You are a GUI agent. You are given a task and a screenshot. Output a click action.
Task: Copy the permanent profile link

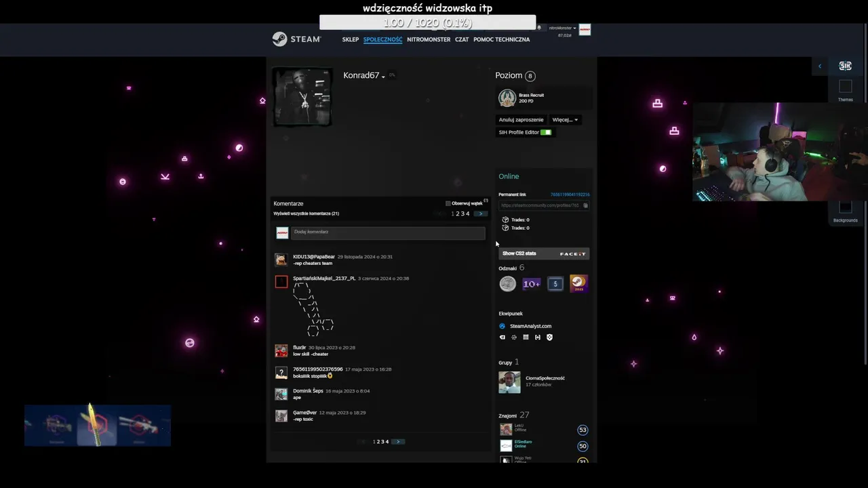(585, 205)
